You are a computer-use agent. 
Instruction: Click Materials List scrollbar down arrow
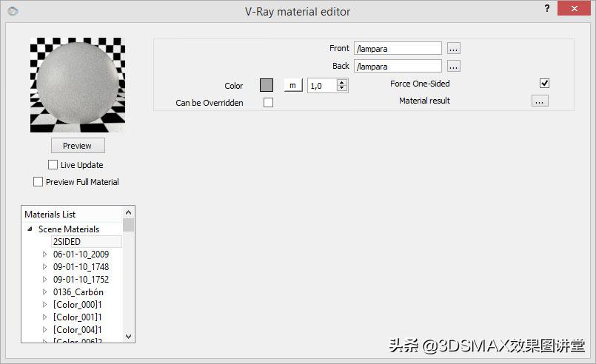coord(129,337)
